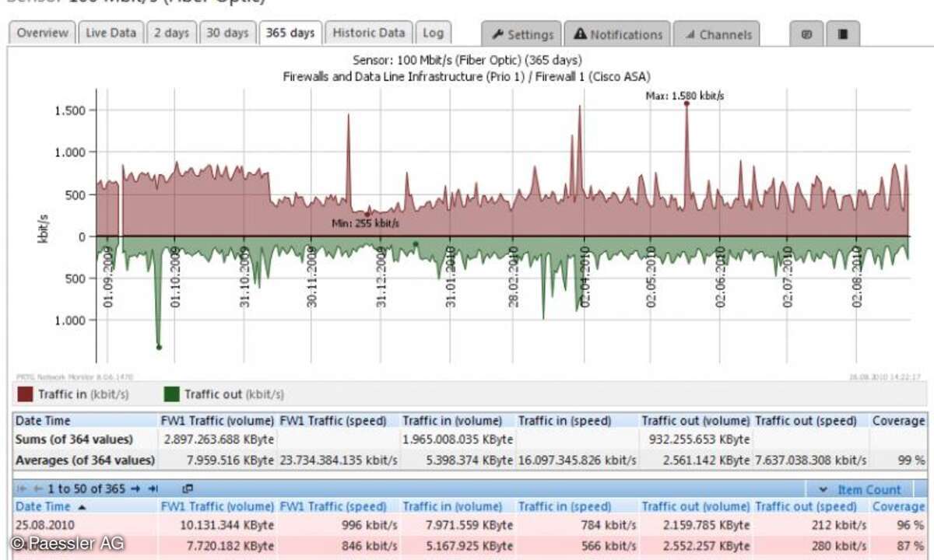Sort by lower FW1 Traffic (speed) header
934x560 pixels.
pyautogui.click(x=333, y=506)
